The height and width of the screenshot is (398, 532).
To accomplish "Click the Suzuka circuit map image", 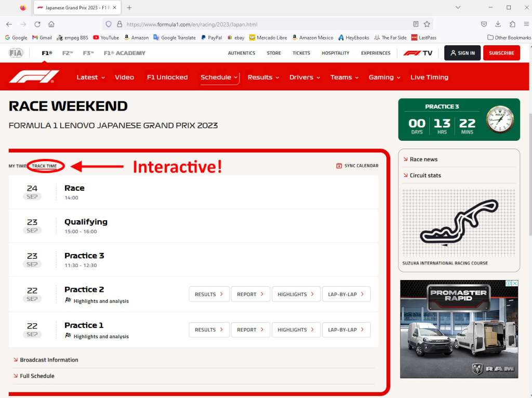I will click(459, 222).
